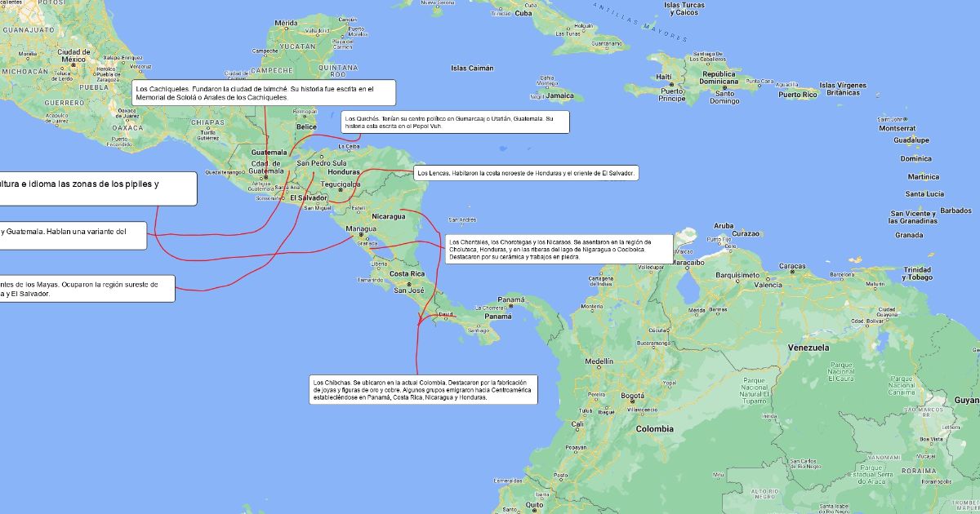The width and height of the screenshot is (980, 514).
Task: Click the Los Lencas description box
Action: (525, 173)
